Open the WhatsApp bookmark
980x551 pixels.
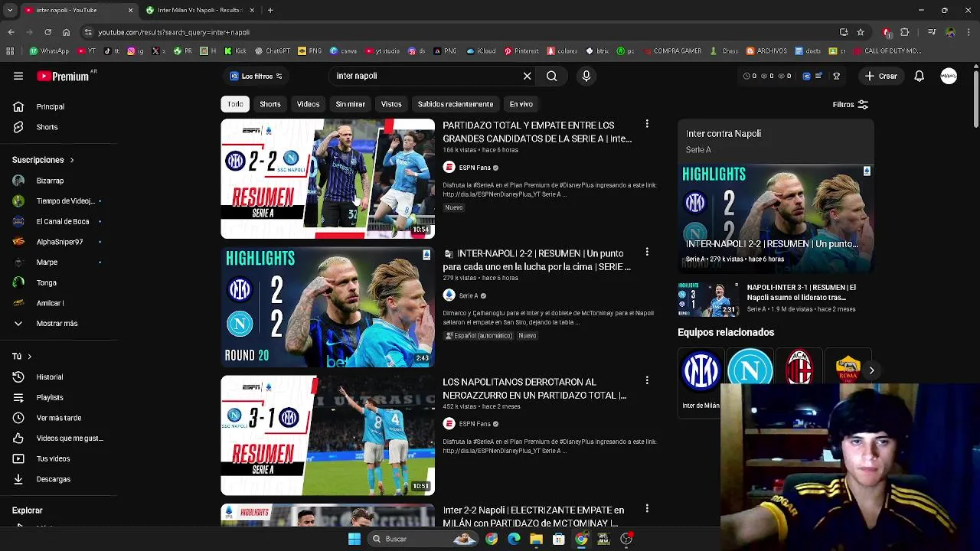[x=49, y=51]
